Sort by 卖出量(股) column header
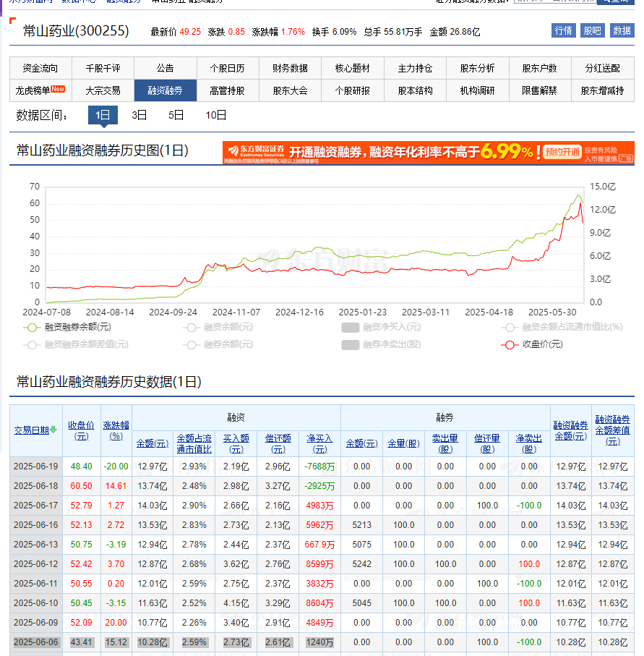This screenshot has width=644, height=656. tap(445, 443)
